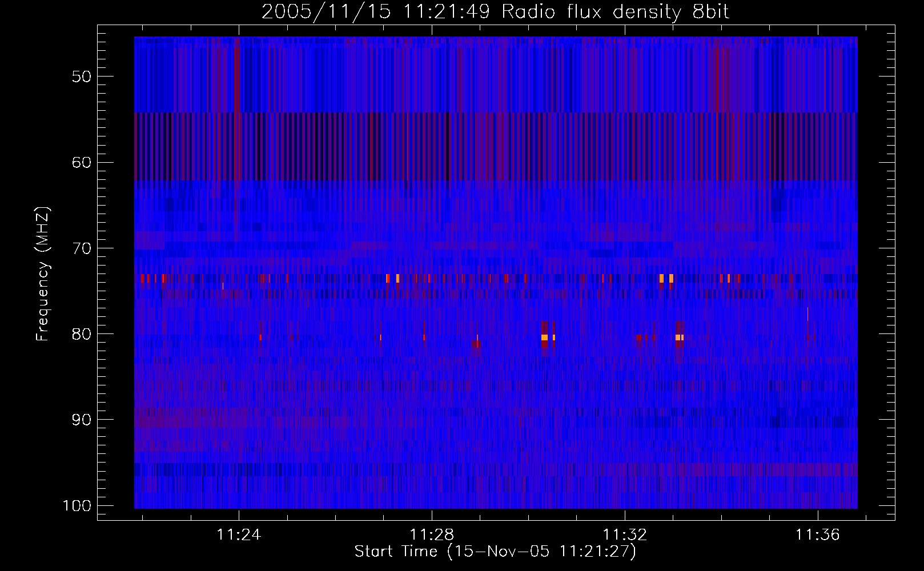Screen dimensions: 924x571
Task: Click the 11:24 time tick label
Action: (239, 534)
